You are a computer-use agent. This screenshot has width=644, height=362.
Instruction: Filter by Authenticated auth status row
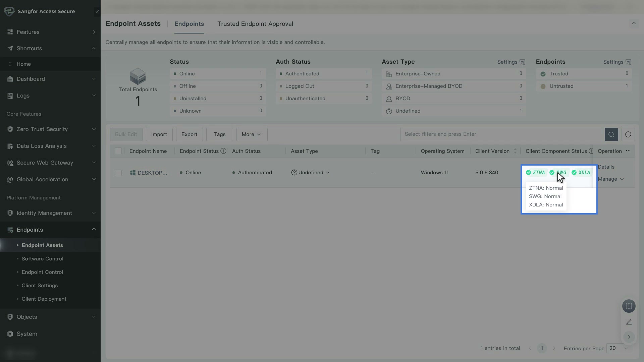click(324, 74)
